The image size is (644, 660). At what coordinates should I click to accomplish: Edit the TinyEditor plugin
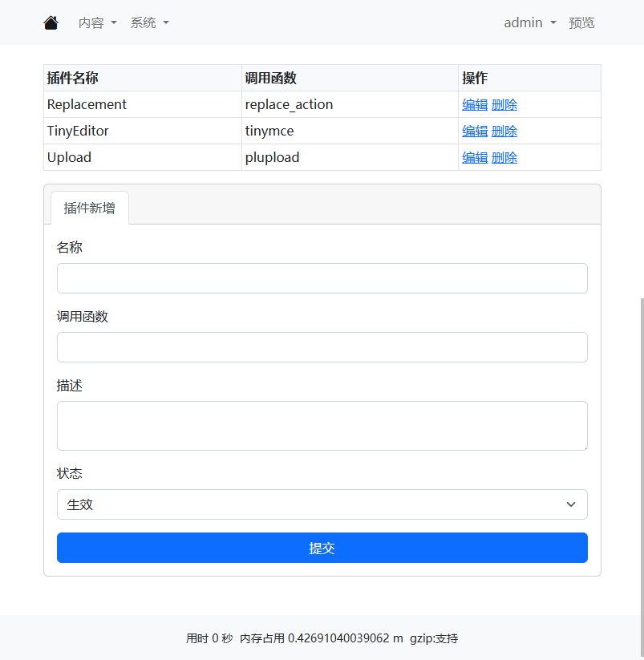[x=475, y=131]
